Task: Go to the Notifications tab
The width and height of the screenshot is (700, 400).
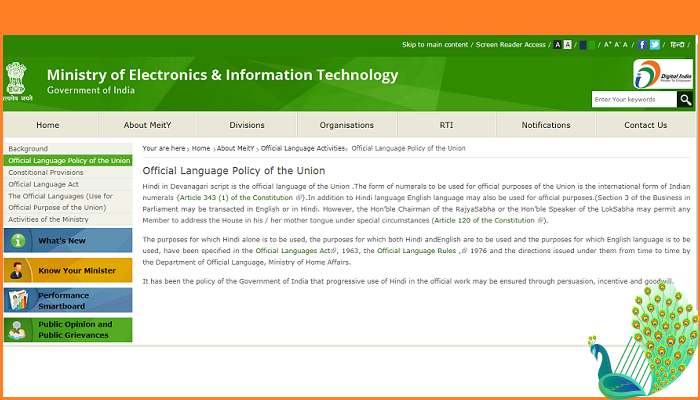Action: [546, 125]
